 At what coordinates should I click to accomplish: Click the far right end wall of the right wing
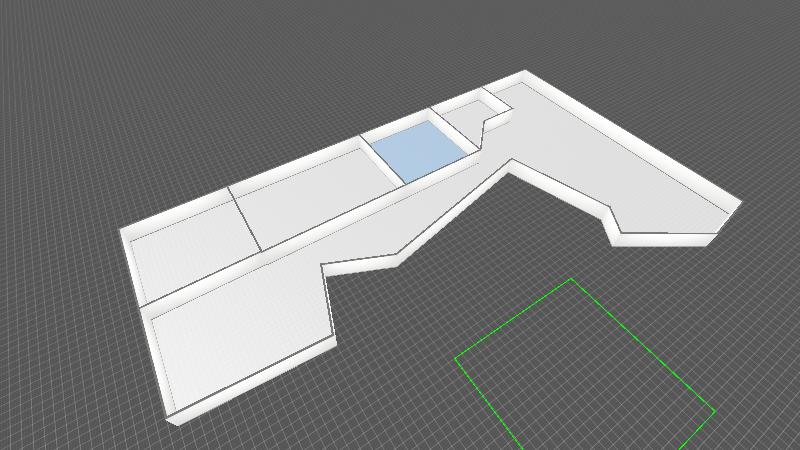click(x=729, y=215)
